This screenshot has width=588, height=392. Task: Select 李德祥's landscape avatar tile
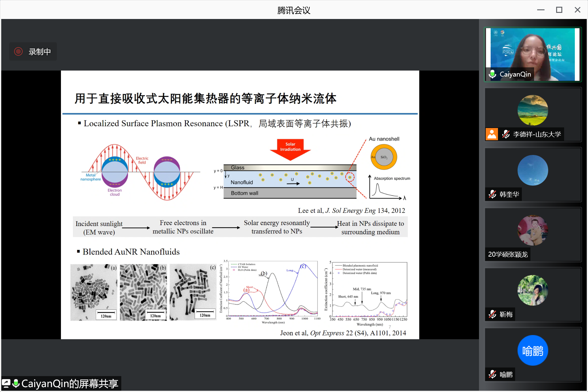(533, 110)
